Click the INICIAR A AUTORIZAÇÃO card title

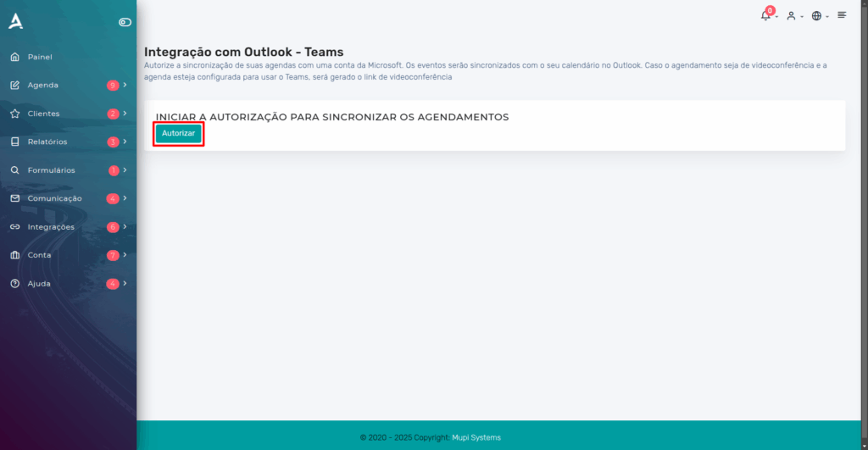pos(332,117)
